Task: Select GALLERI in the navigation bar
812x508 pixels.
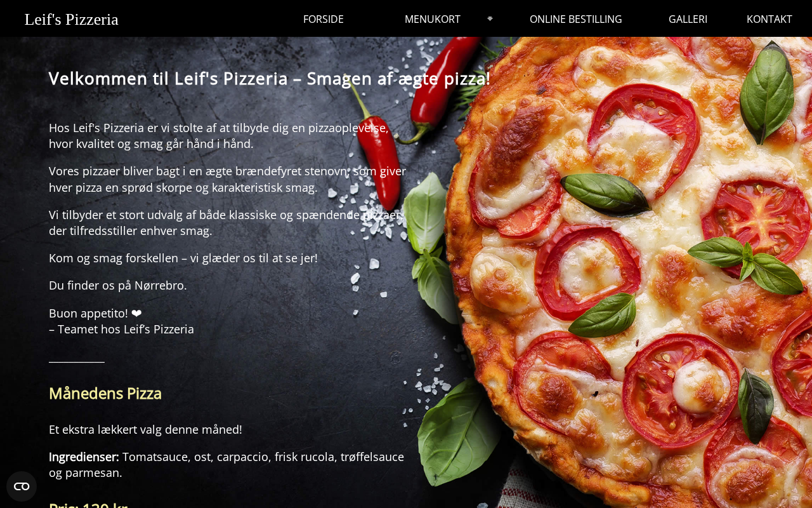Action: [x=688, y=19]
